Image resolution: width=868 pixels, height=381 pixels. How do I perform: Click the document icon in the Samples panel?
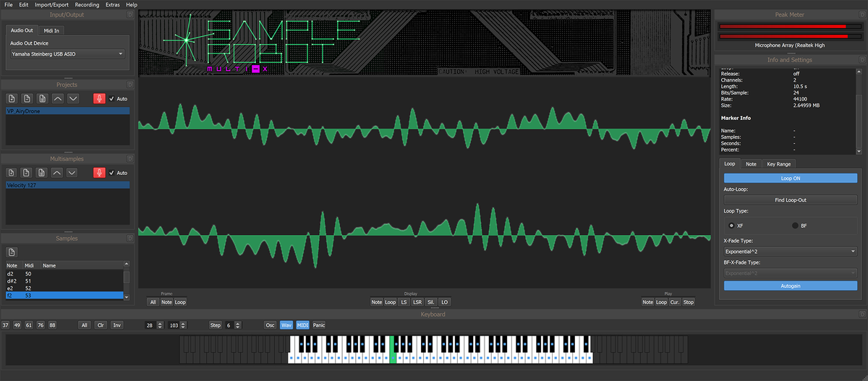[12, 252]
